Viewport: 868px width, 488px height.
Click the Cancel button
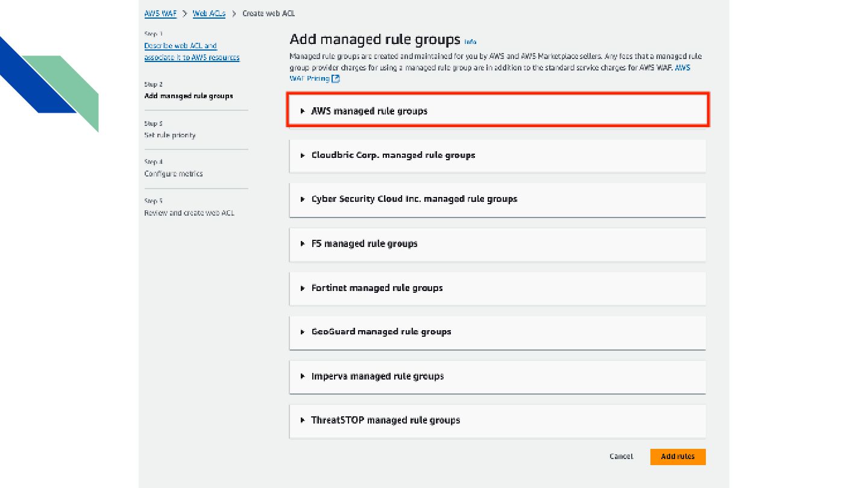pos(621,457)
